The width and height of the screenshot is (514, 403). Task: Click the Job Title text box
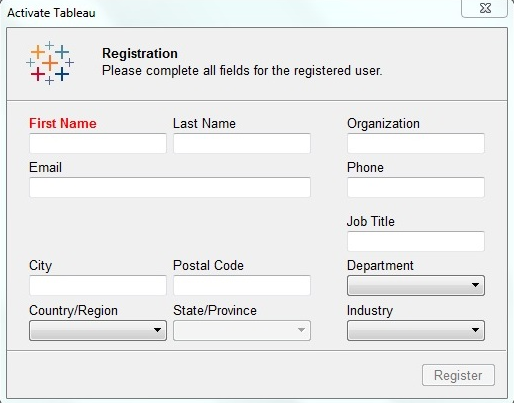coord(416,241)
